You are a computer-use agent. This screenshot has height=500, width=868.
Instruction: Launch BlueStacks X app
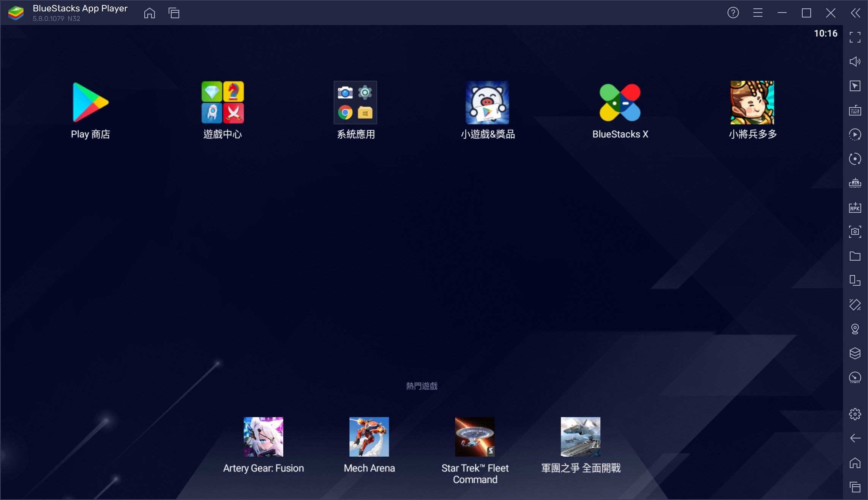point(620,103)
